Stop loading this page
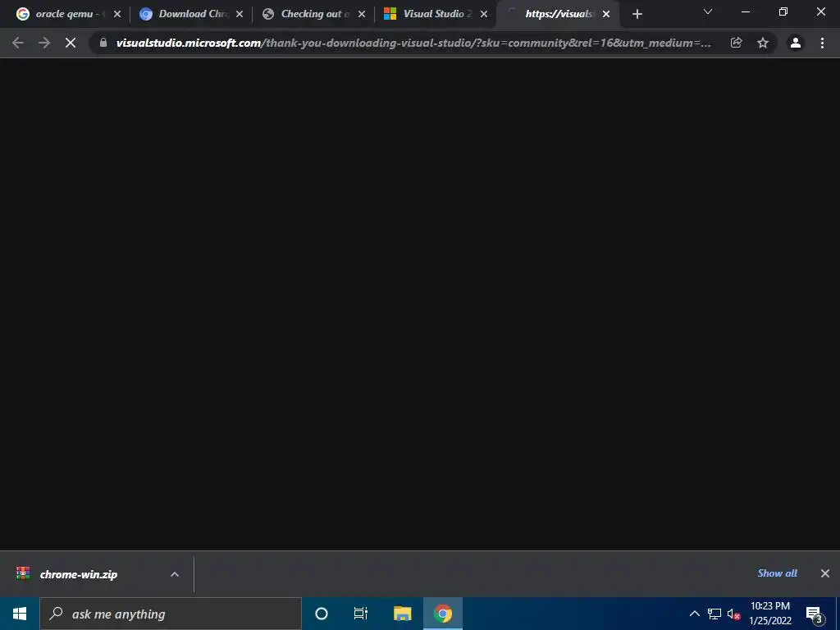 click(x=71, y=43)
